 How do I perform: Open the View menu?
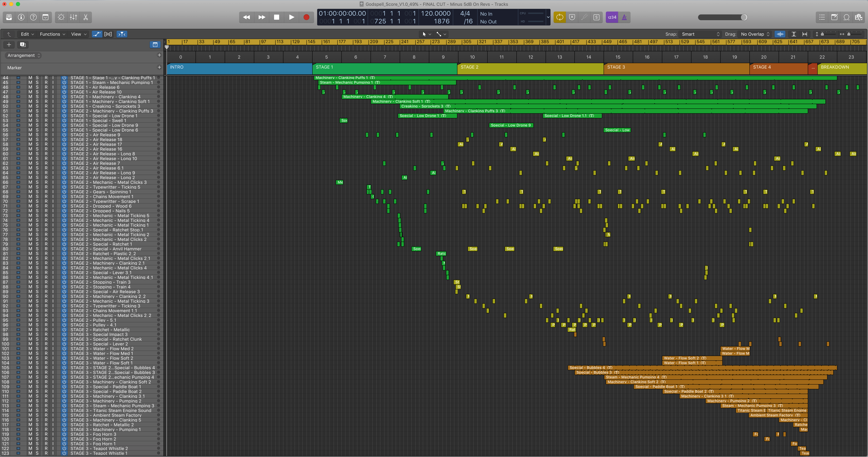[x=79, y=34]
